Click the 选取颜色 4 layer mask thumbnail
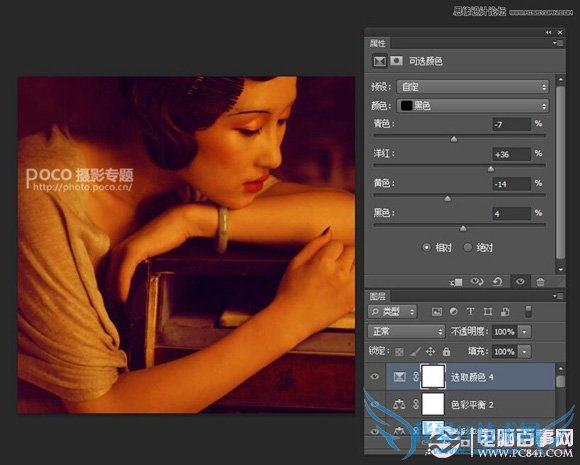This screenshot has height=465, width=580. (x=433, y=377)
